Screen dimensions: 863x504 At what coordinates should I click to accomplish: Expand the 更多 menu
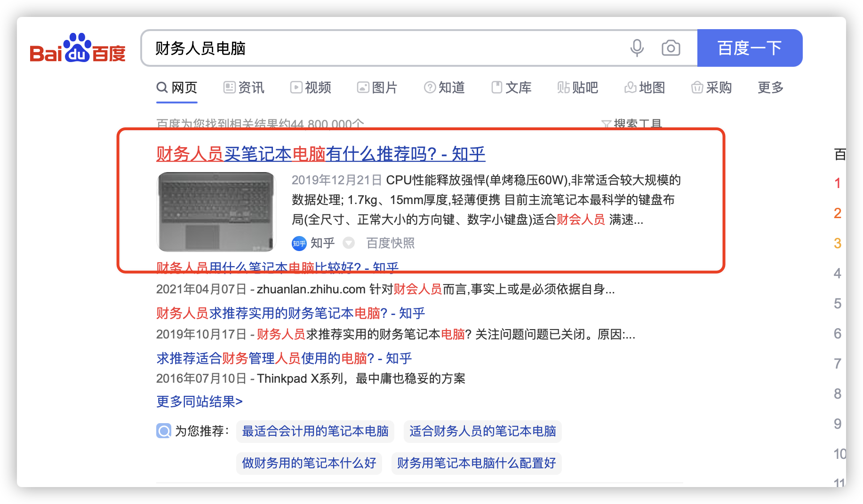coord(770,87)
